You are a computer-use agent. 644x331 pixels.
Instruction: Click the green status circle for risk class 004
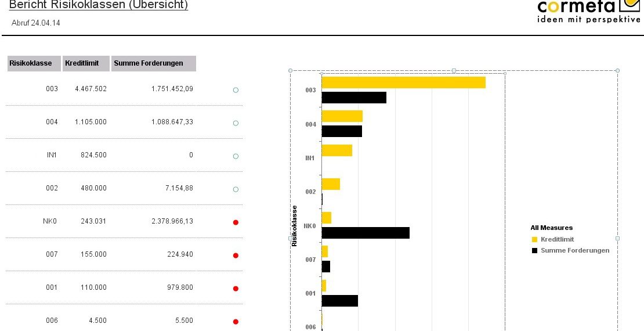click(236, 123)
